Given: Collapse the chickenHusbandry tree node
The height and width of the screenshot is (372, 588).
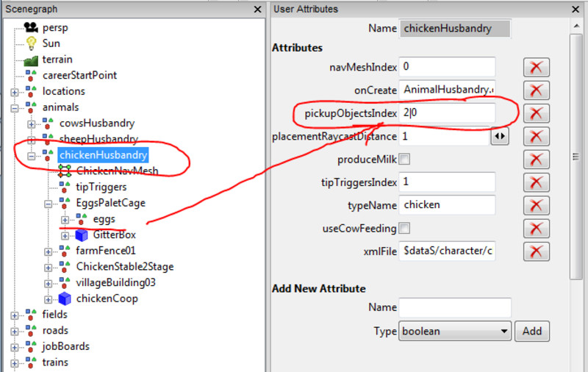Looking at the screenshot, I should coord(32,155).
